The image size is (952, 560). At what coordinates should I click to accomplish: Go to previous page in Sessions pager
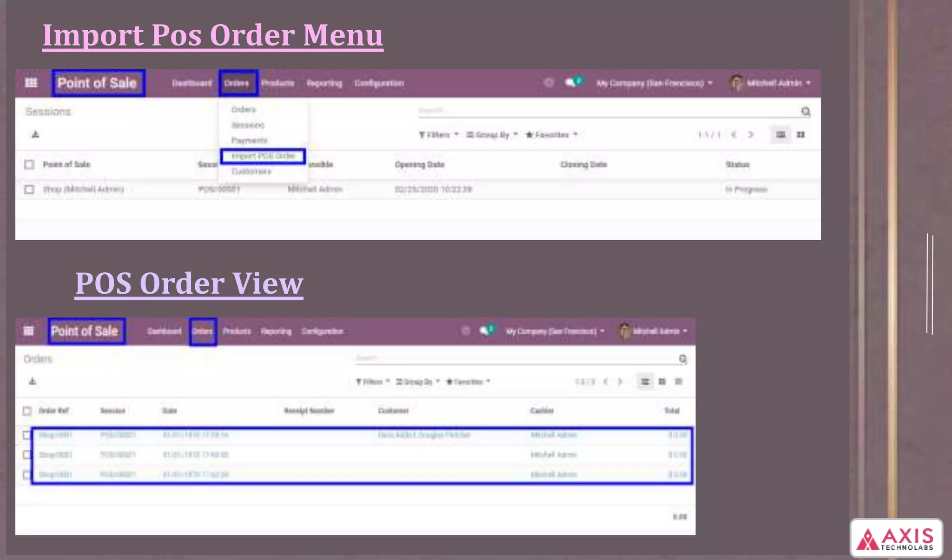tap(734, 135)
